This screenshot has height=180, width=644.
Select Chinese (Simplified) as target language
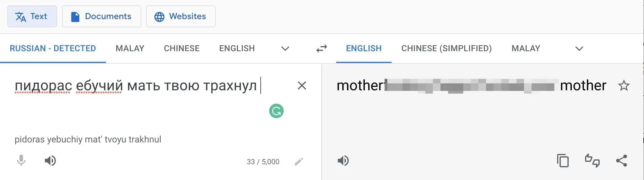(446, 48)
